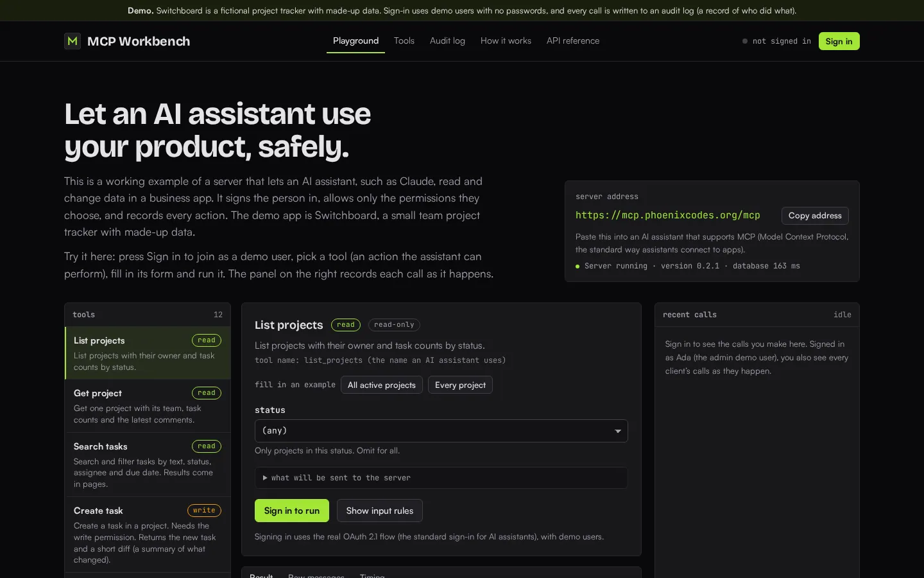924x578 pixels.
Task: Fill in the All active projects example
Action: [382, 385]
